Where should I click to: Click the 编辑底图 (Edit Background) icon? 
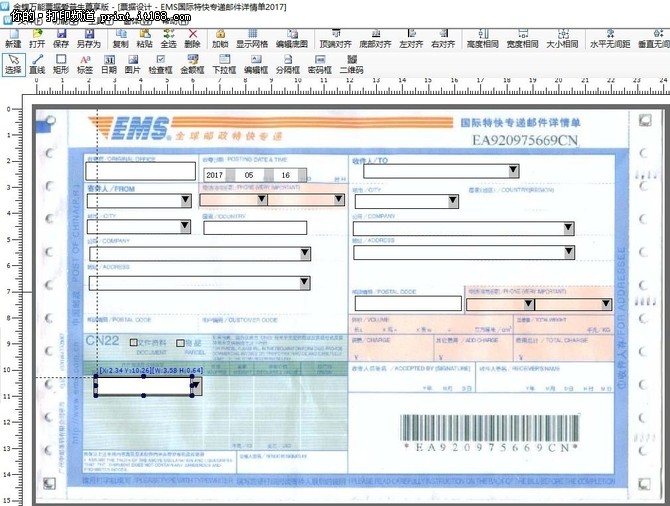(x=292, y=38)
